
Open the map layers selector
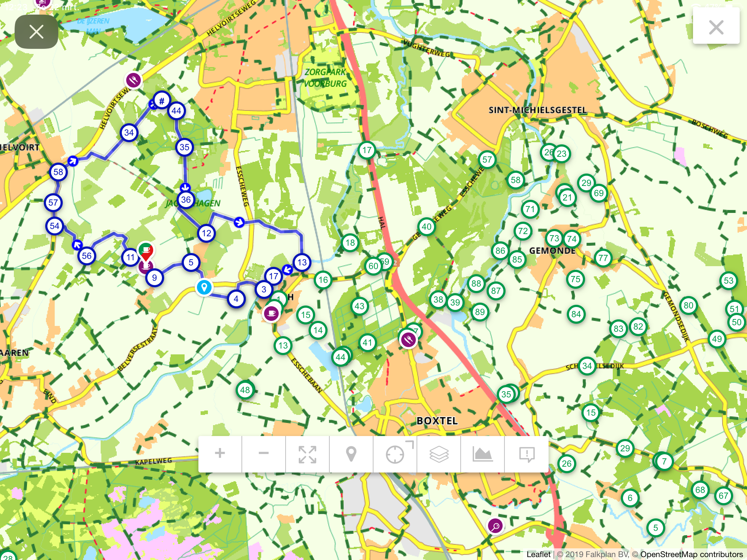coord(439,454)
